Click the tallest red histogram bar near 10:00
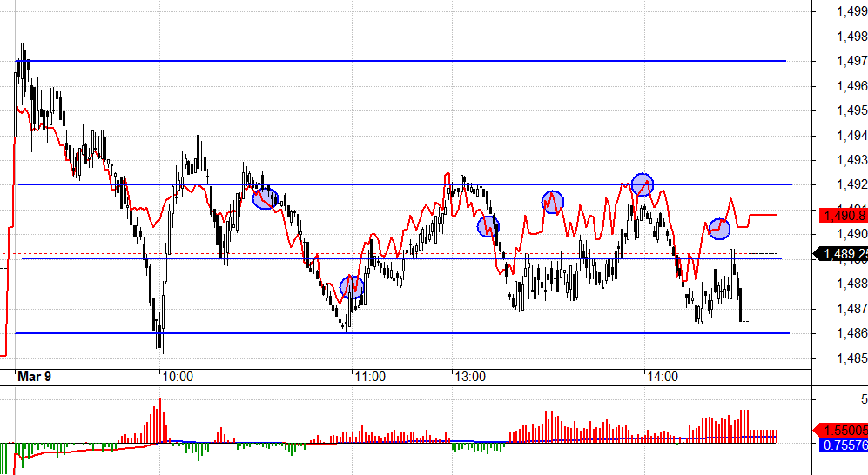The height and width of the screenshot is (475, 868). (x=159, y=420)
